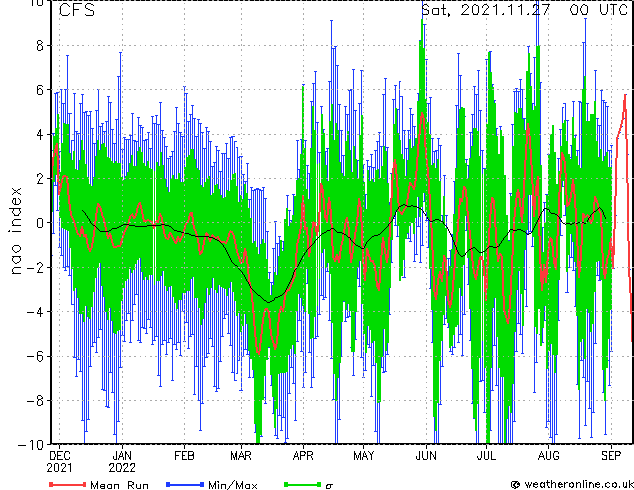Click the JUL x-axis label
The width and height of the screenshot is (634, 490).
(486, 456)
